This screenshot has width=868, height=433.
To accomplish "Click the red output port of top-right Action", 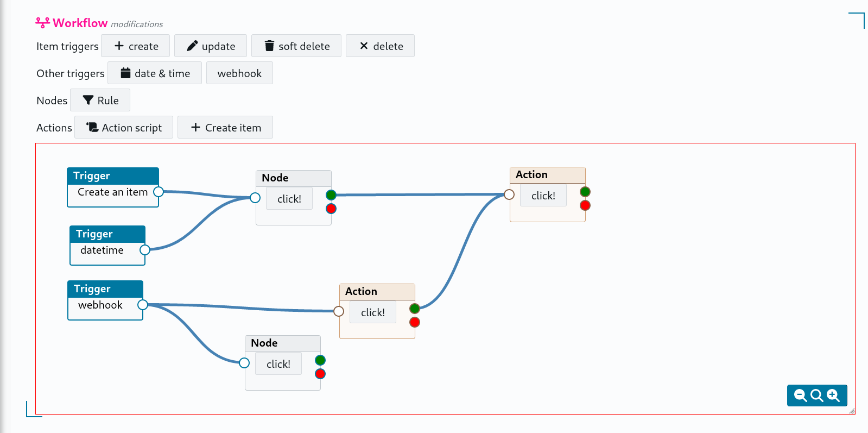I will click(585, 205).
